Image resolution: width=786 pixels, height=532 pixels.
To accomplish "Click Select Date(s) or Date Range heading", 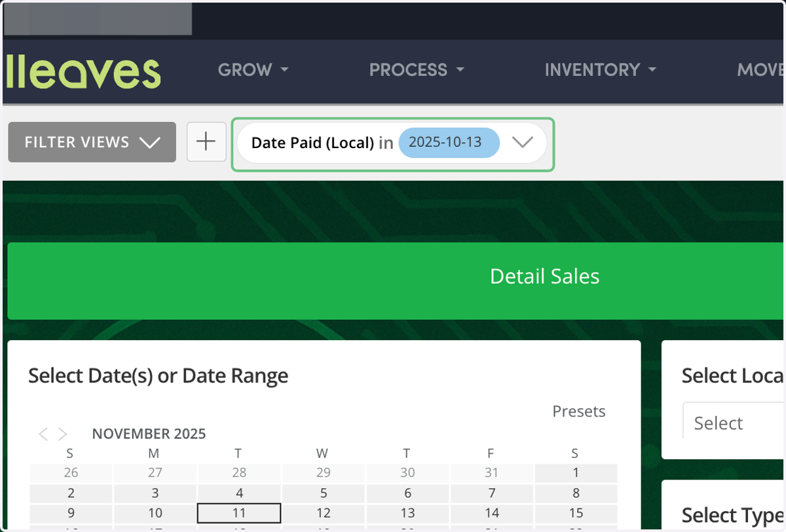I will (159, 376).
